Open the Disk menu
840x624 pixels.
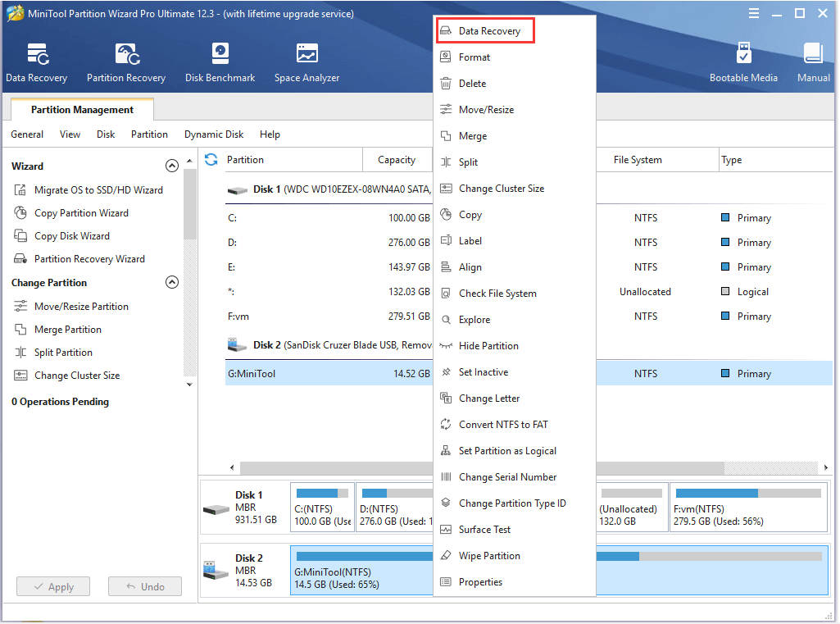point(106,134)
